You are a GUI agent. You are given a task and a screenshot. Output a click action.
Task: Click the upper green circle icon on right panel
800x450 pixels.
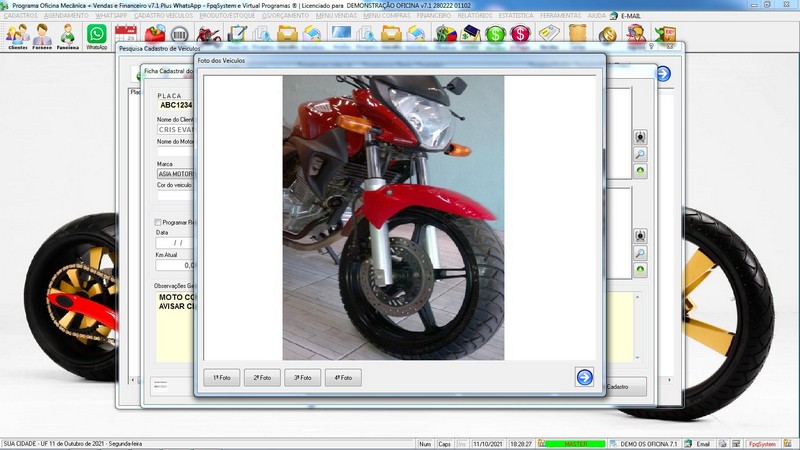click(640, 170)
